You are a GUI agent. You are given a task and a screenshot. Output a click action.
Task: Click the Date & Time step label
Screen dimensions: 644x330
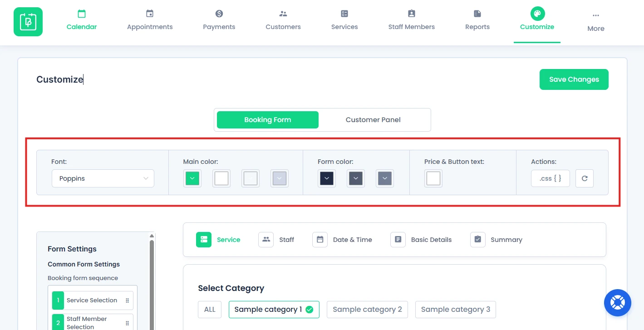(x=353, y=240)
